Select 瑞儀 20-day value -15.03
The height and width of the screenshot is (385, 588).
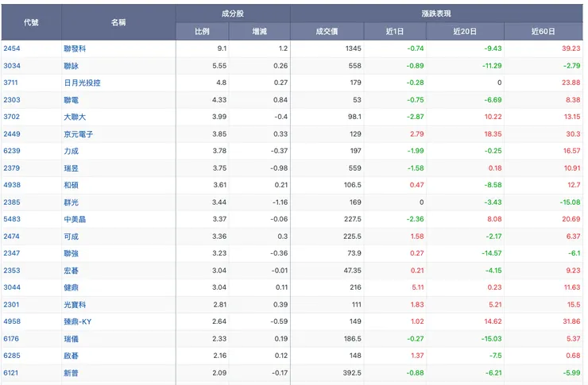coord(492,338)
